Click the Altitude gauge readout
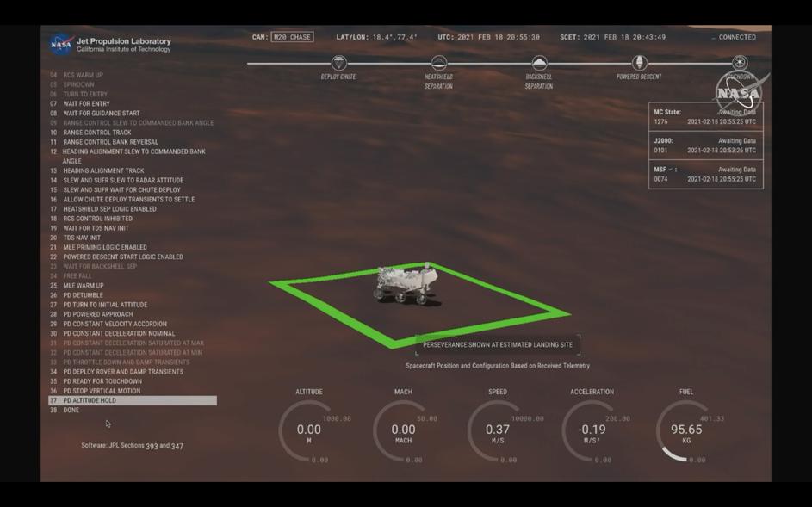812x507 pixels. 308,430
